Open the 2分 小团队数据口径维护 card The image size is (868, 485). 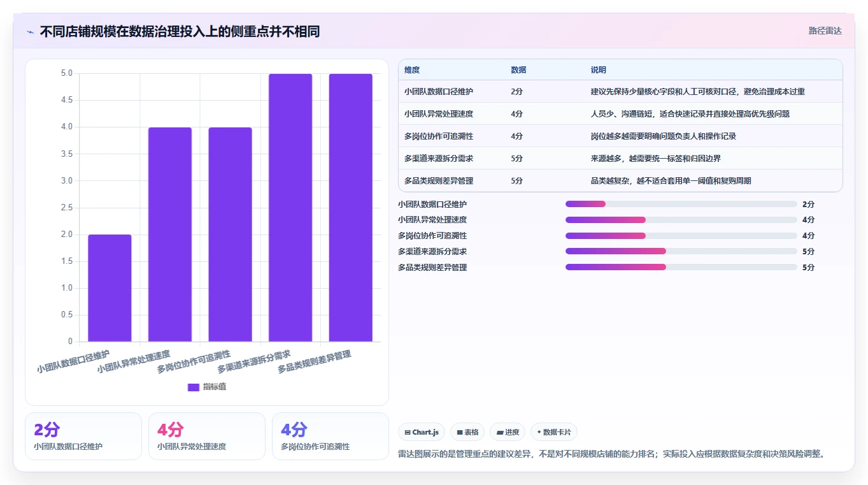(83, 436)
